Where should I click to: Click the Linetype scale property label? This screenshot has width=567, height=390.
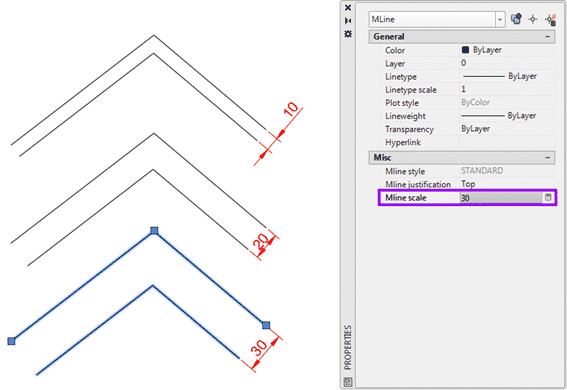[411, 90]
